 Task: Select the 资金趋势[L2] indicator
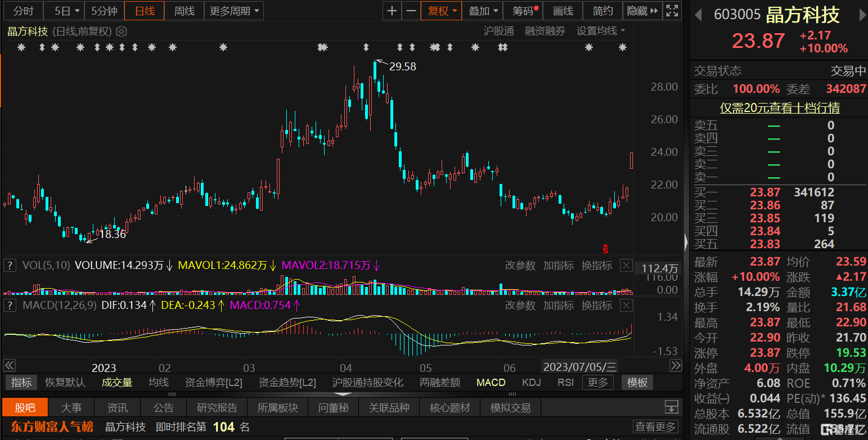[287, 383]
